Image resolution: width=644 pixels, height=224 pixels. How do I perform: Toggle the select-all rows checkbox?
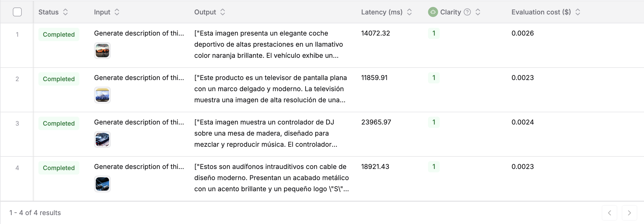coord(17,12)
